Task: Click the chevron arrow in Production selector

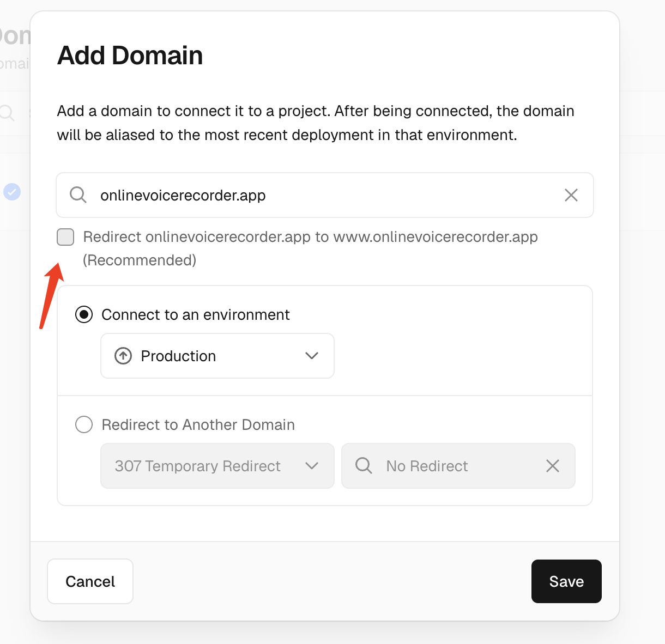Action: click(x=312, y=356)
